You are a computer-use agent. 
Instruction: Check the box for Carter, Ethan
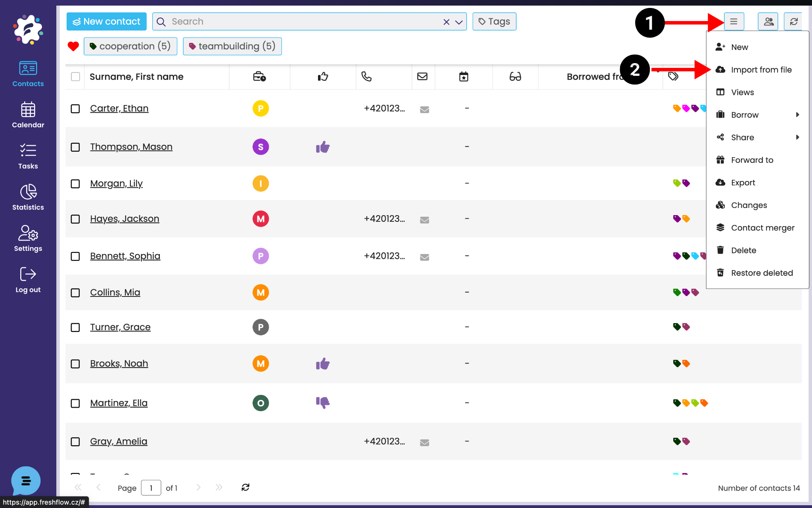[x=75, y=109]
